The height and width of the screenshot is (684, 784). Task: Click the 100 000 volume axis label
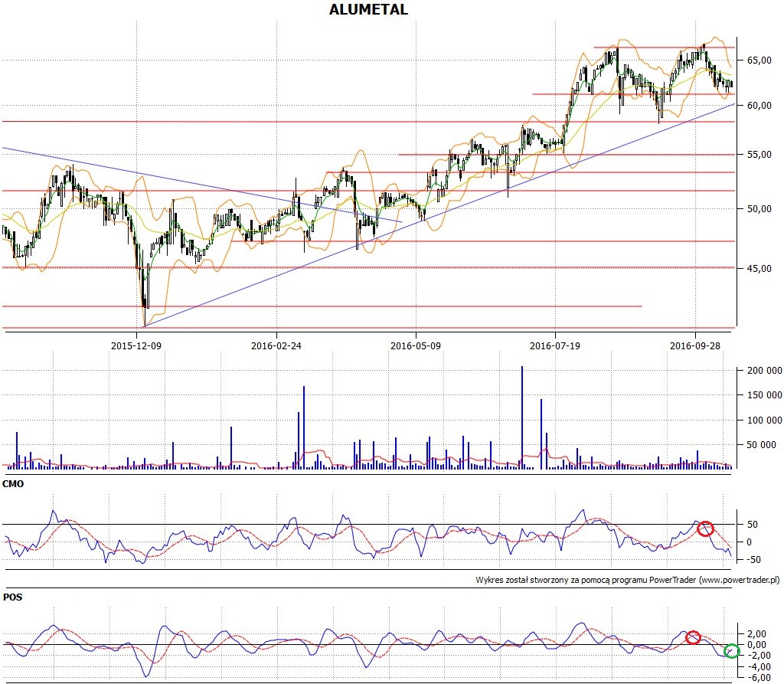pyautogui.click(x=765, y=421)
